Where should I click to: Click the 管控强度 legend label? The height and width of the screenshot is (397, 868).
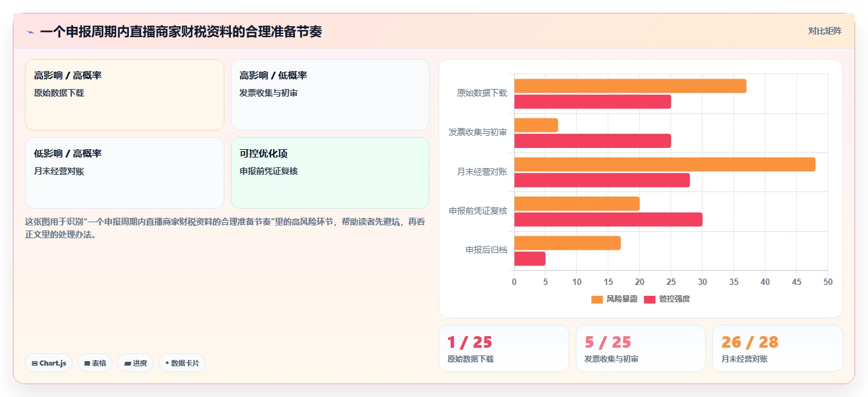tap(674, 299)
